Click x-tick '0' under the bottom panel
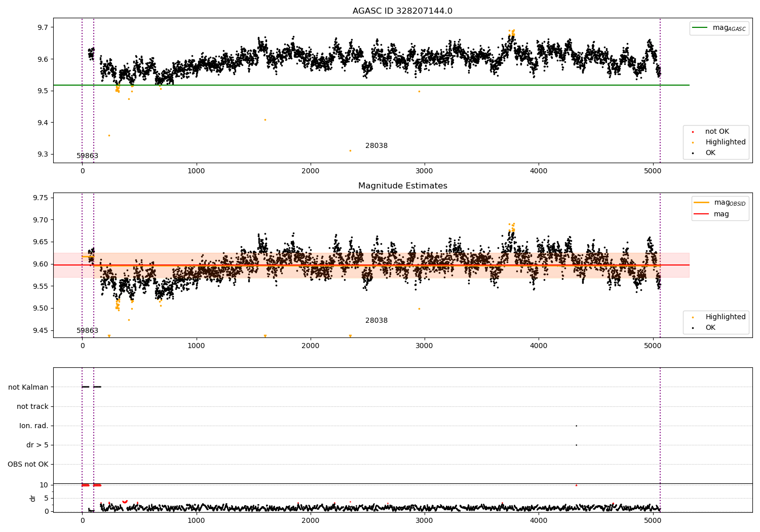This screenshot has height=532, width=760. (x=82, y=520)
